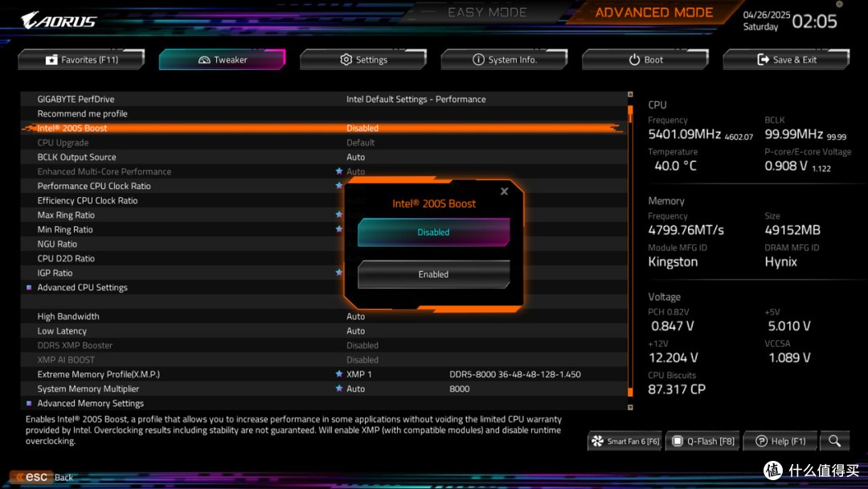Click the Smart Fan fan icon
The image size is (868, 489).
(x=597, y=441)
